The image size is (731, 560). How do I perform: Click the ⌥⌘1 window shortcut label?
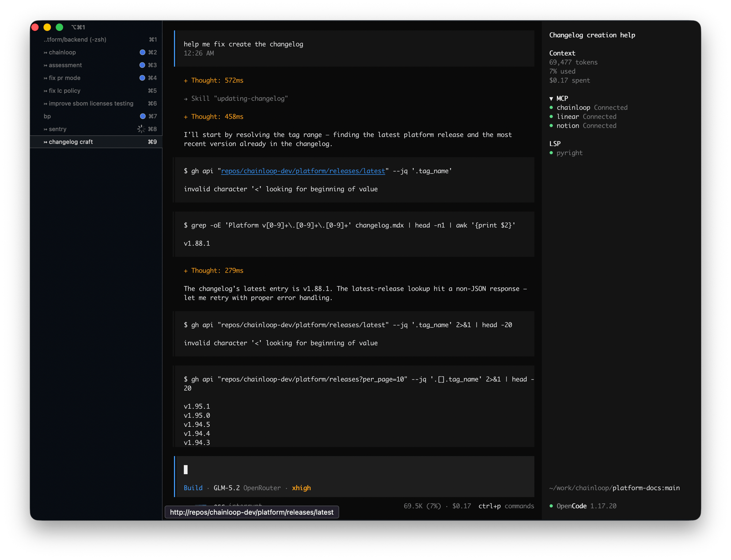(x=78, y=27)
